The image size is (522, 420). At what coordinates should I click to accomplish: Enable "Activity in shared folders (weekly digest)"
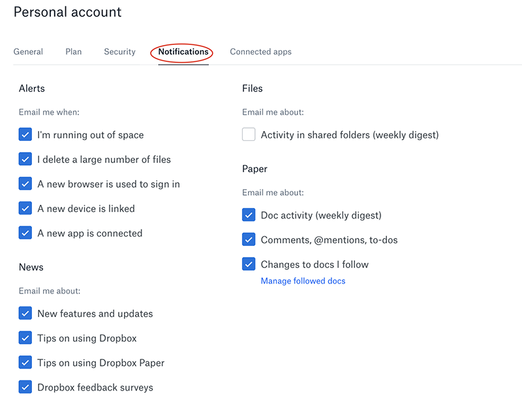coord(249,135)
